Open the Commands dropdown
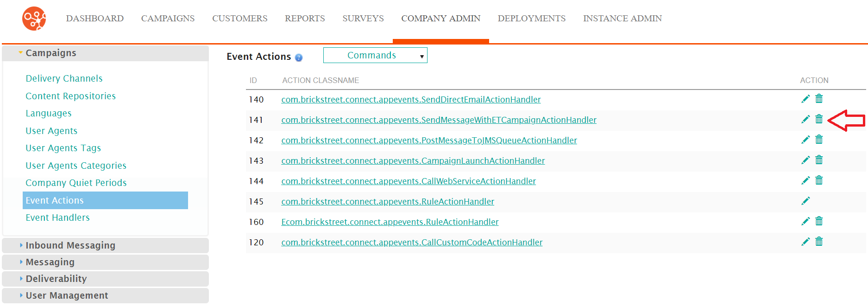Screen dimensions: 868x307 [x=375, y=55]
